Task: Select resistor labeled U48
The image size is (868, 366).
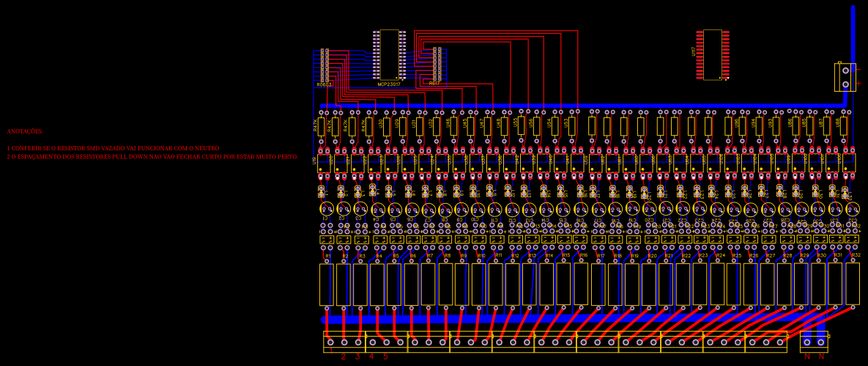Action: click(504, 126)
